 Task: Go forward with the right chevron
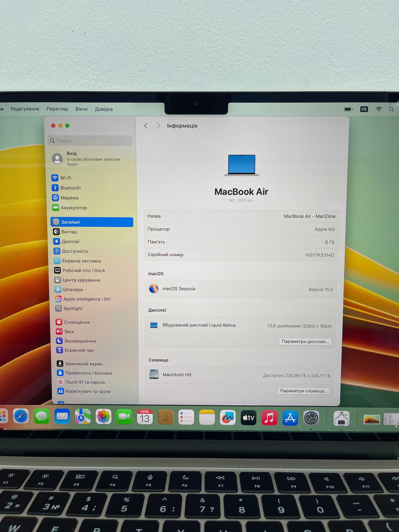(158, 126)
